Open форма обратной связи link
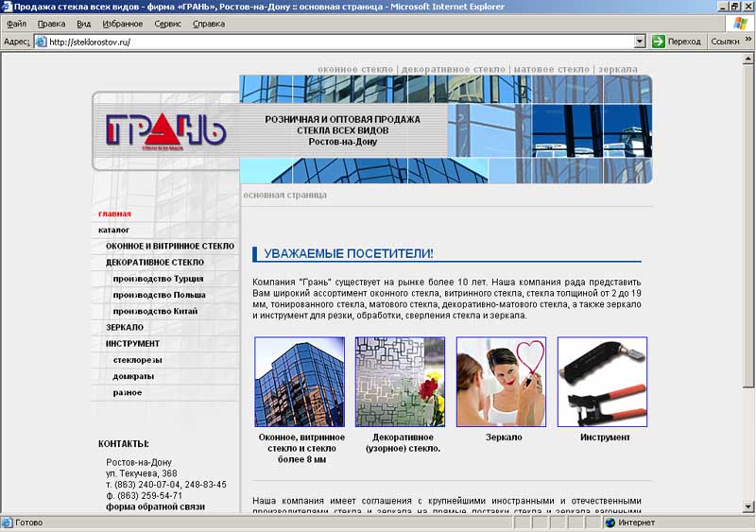 155,506
